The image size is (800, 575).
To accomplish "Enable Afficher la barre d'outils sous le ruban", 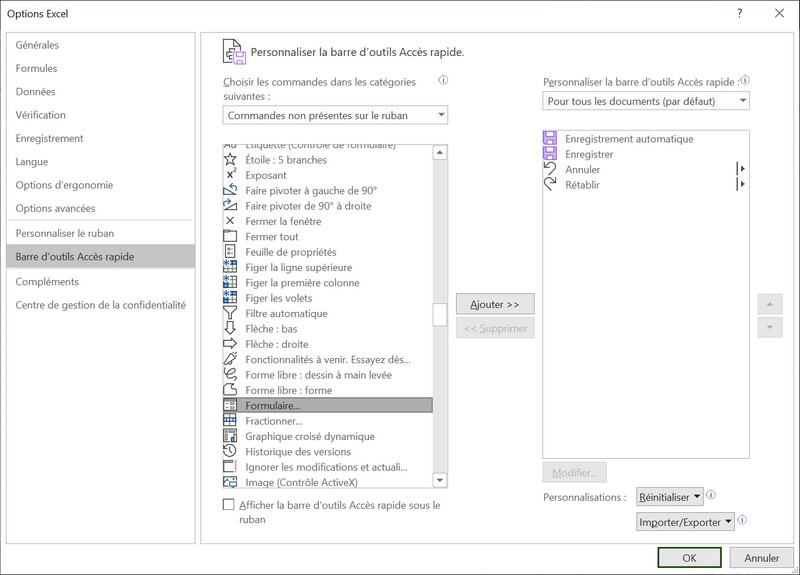I will click(229, 505).
